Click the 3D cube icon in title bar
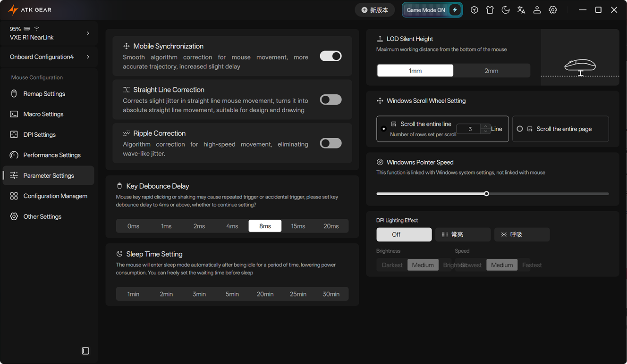The image size is (627, 364). 474,10
